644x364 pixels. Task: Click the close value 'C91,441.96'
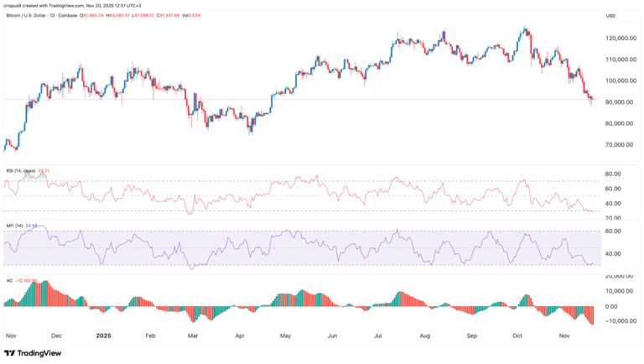coord(168,15)
